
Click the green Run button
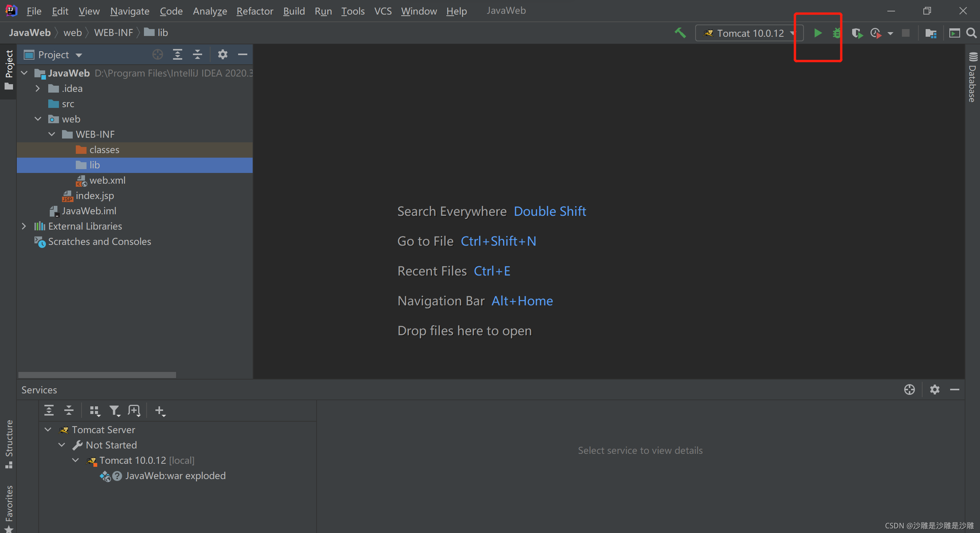click(817, 33)
